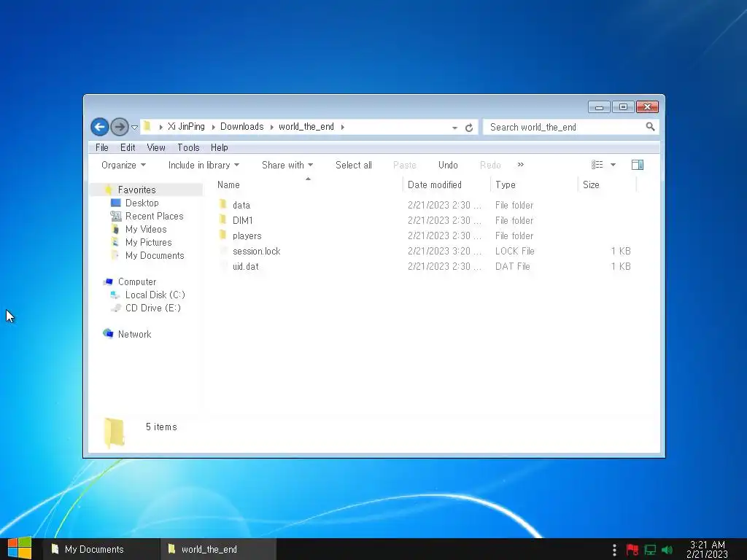The width and height of the screenshot is (747, 560).
Task: Open the Organize dropdown
Action: (x=123, y=166)
